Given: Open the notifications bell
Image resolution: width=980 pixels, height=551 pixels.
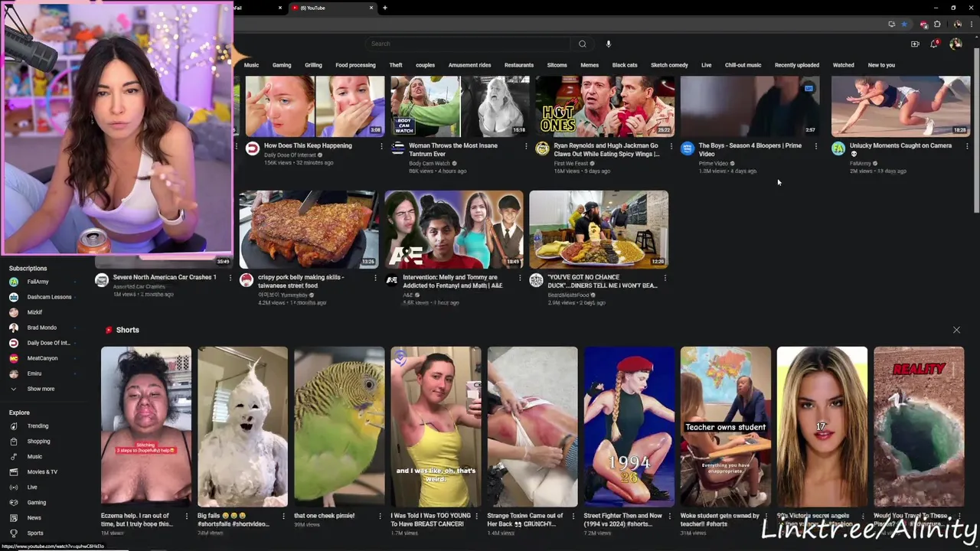Looking at the screenshot, I should (x=934, y=44).
